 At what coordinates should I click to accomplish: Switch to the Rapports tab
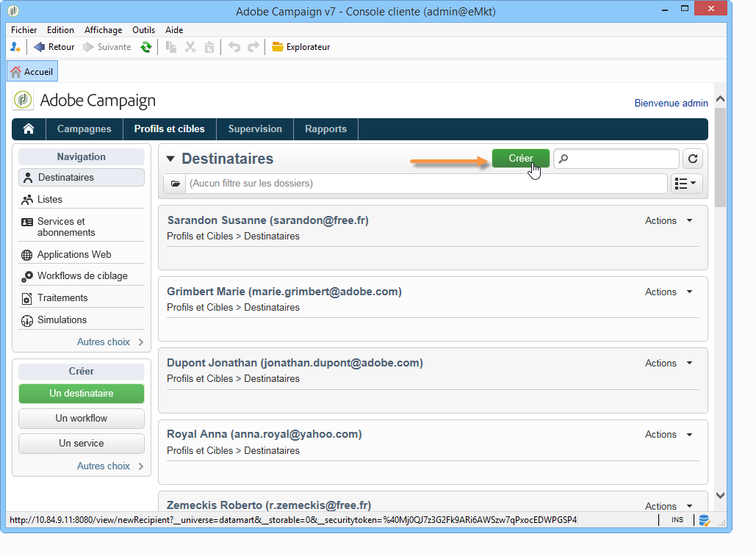tap(325, 129)
